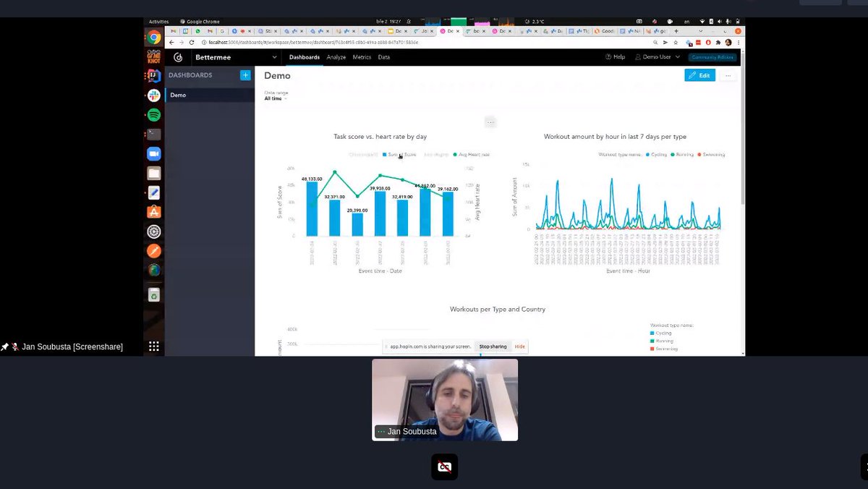The height and width of the screenshot is (489, 868).
Task: Reload the page in Chrome
Action: 192,43
